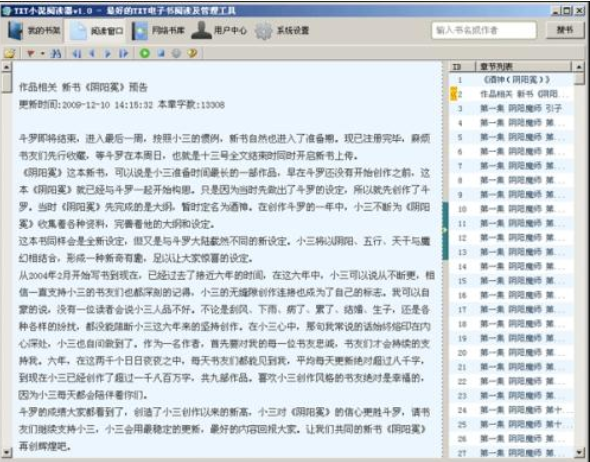Click the book title search field
Viewport: 590px width, 462px height.
(x=484, y=30)
